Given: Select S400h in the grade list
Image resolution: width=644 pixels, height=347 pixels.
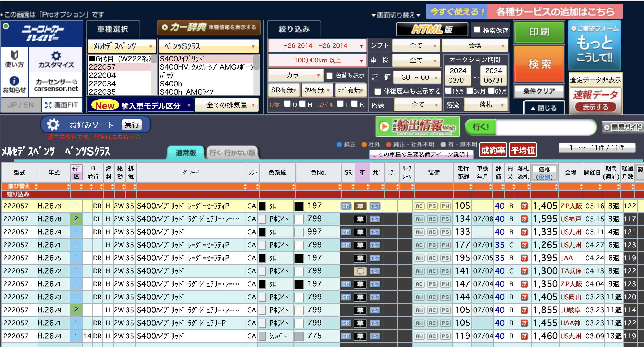Looking at the screenshot, I should click(171, 84).
